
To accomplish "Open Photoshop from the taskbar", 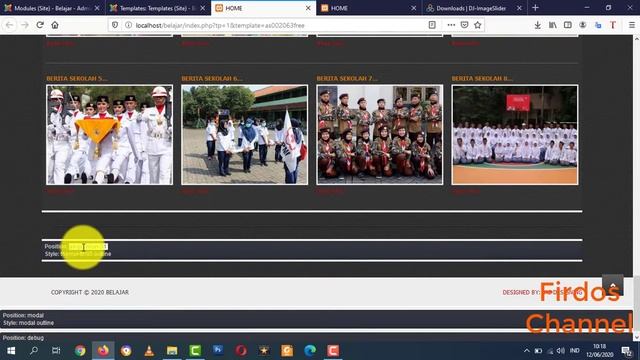I will (218, 351).
